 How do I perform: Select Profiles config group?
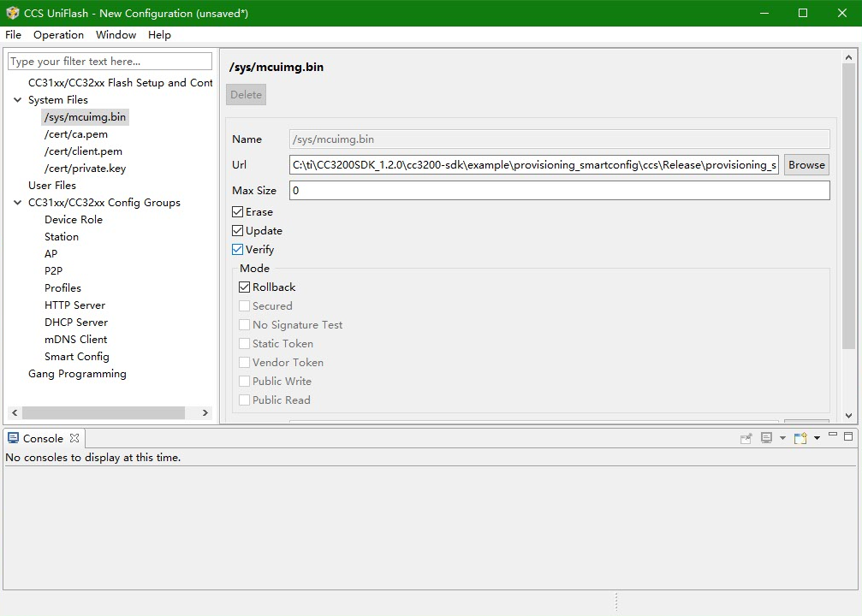pyautogui.click(x=62, y=287)
